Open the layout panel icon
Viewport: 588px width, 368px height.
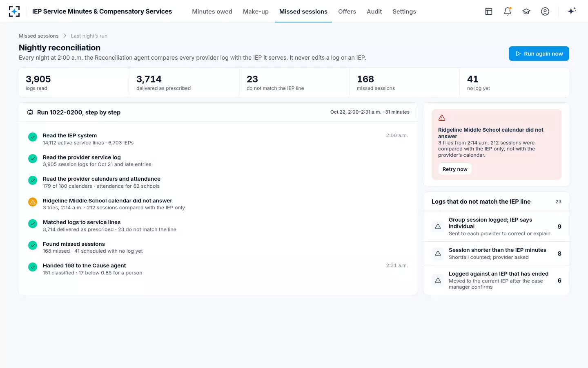pyautogui.click(x=489, y=11)
